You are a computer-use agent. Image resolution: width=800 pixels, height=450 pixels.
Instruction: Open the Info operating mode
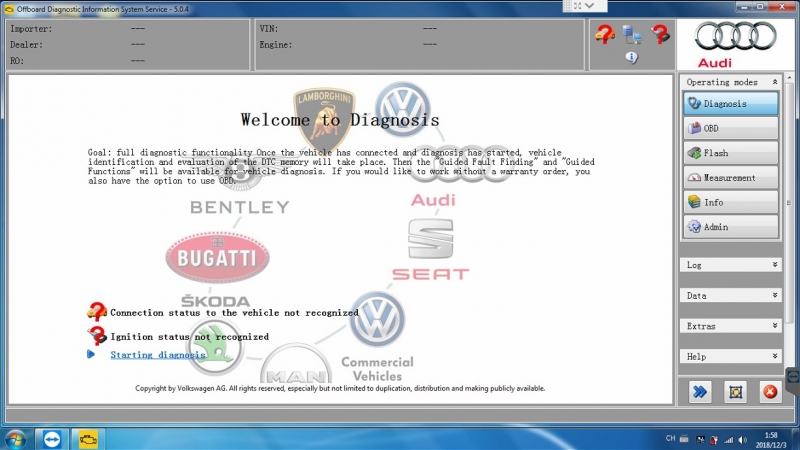tap(731, 202)
